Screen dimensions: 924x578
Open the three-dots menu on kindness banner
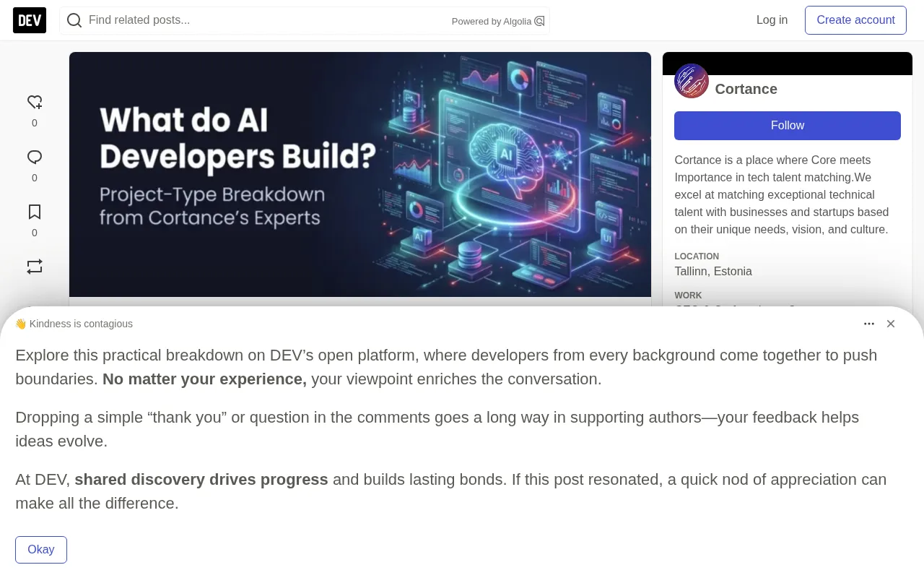[869, 324]
